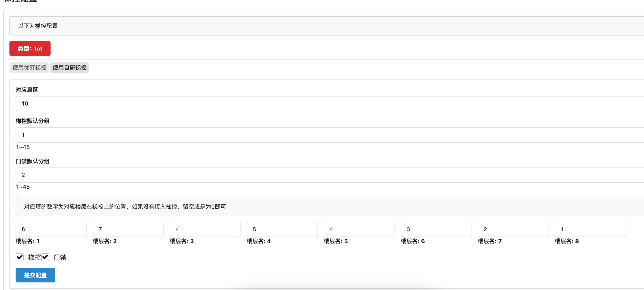
Task: Switch to 使用自研梯控 tab
Action: [69, 68]
